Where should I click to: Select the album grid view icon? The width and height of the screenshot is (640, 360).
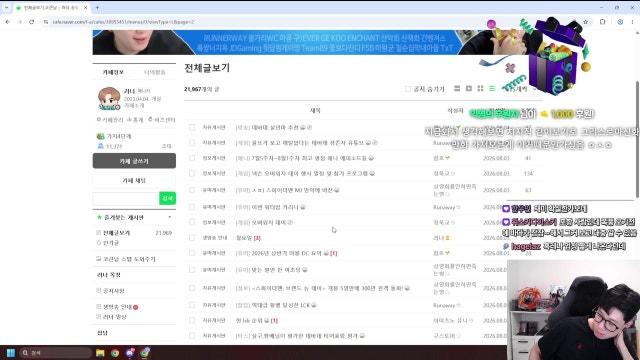click(480, 89)
